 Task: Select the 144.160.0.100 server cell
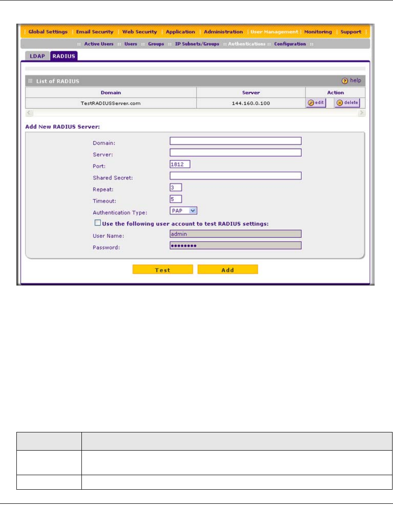251,103
